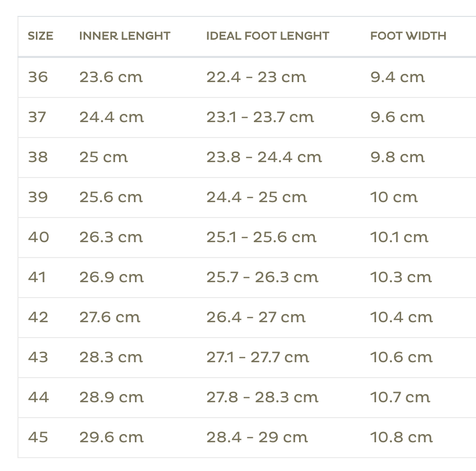Select size 36 in the table

pyautogui.click(x=38, y=77)
